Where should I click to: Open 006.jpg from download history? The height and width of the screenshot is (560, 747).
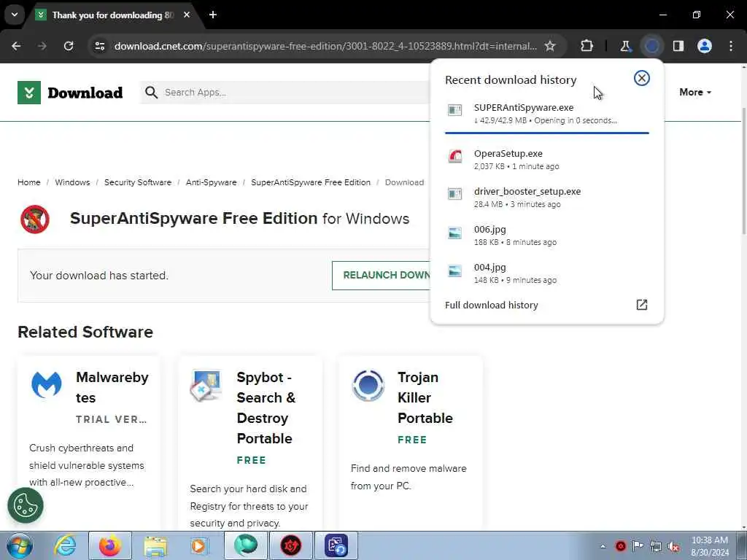point(547,236)
